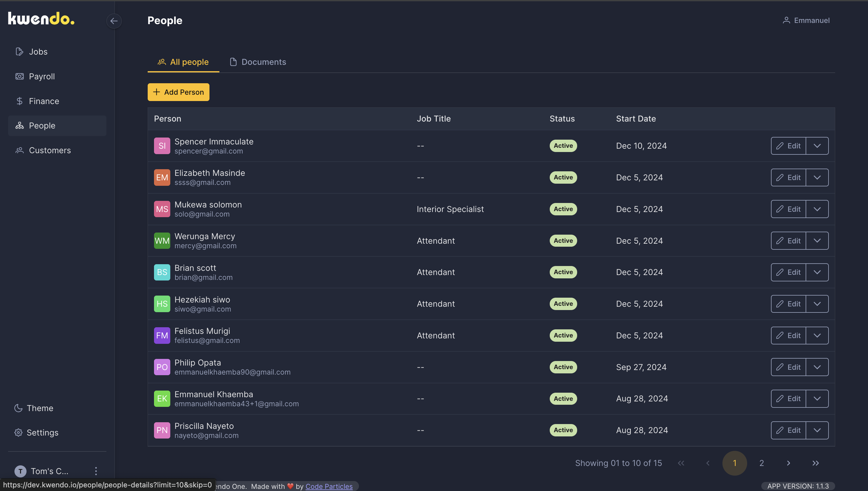Viewport: 868px width, 491px height.
Task: Switch to Documents tab
Action: click(258, 62)
